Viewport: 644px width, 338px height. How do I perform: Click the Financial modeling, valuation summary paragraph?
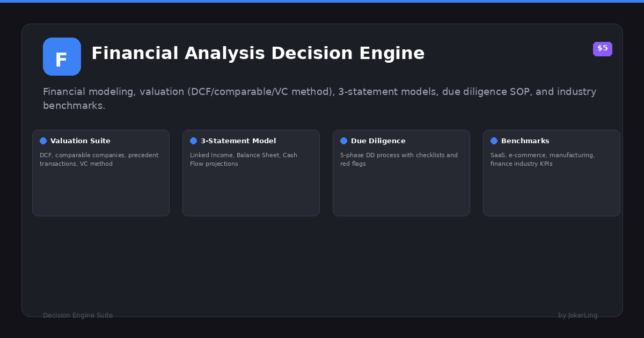coord(320,99)
